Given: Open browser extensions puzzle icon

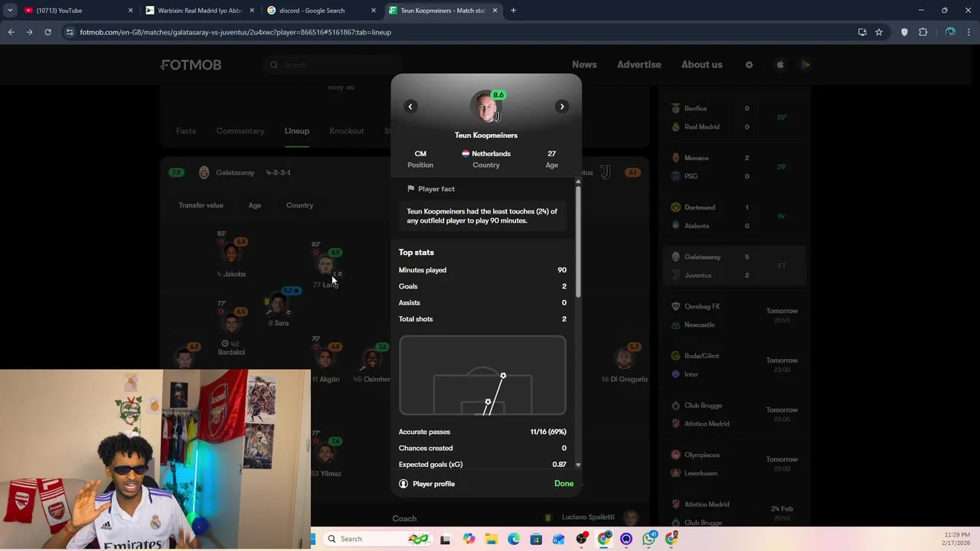Looking at the screenshot, I should coord(923,32).
